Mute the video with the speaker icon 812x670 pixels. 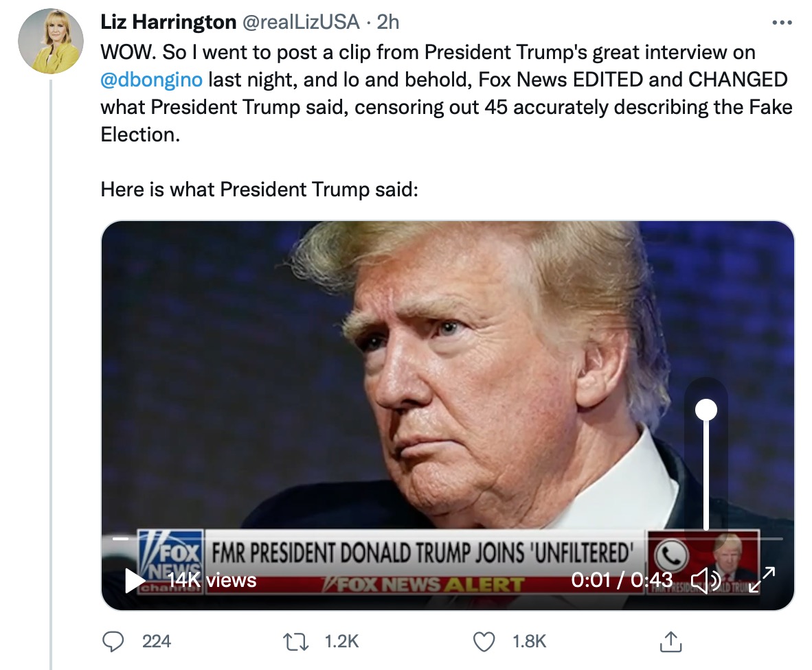(705, 581)
